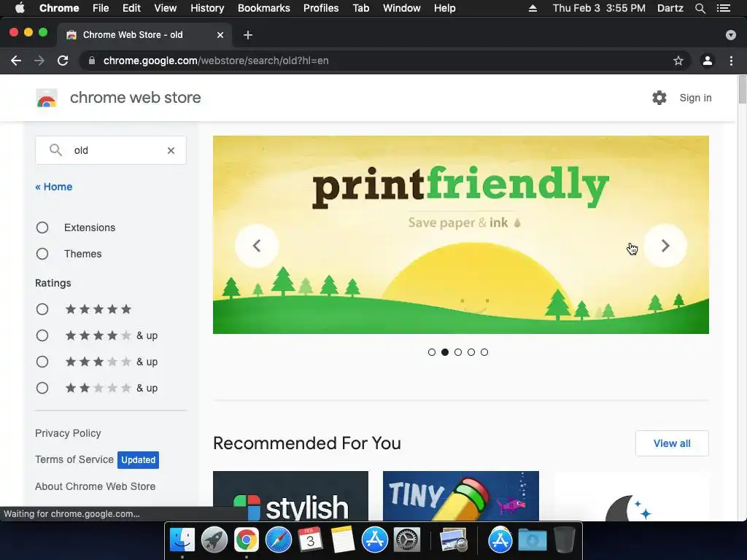Select the four stars & up filter
Viewport: 747px width, 560px height.
pyautogui.click(x=42, y=335)
